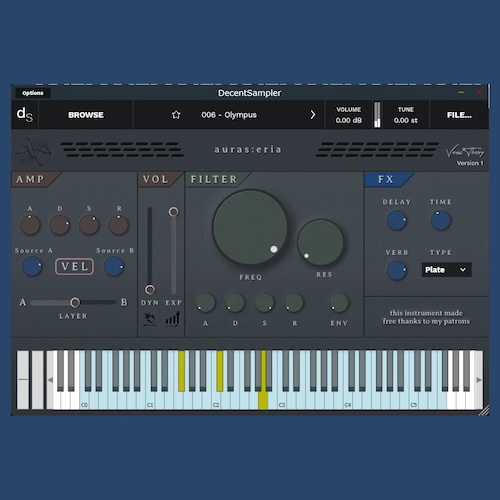The height and width of the screenshot is (500, 500).
Task: Click the AMP release R knob
Action: coord(118,225)
